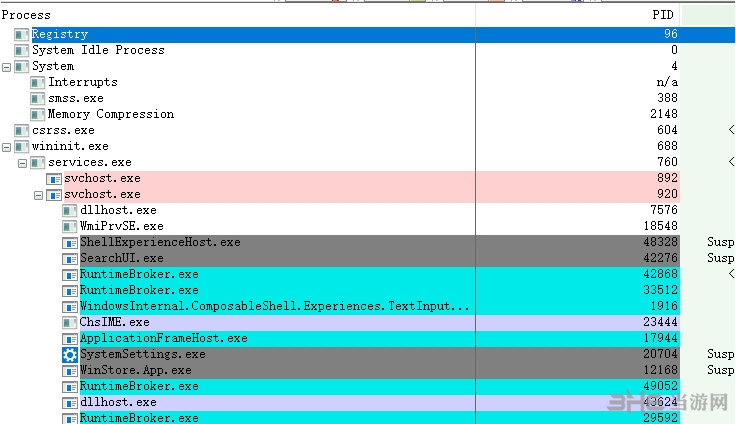Collapse the wininit.exe process tree

click(x=7, y=146)
